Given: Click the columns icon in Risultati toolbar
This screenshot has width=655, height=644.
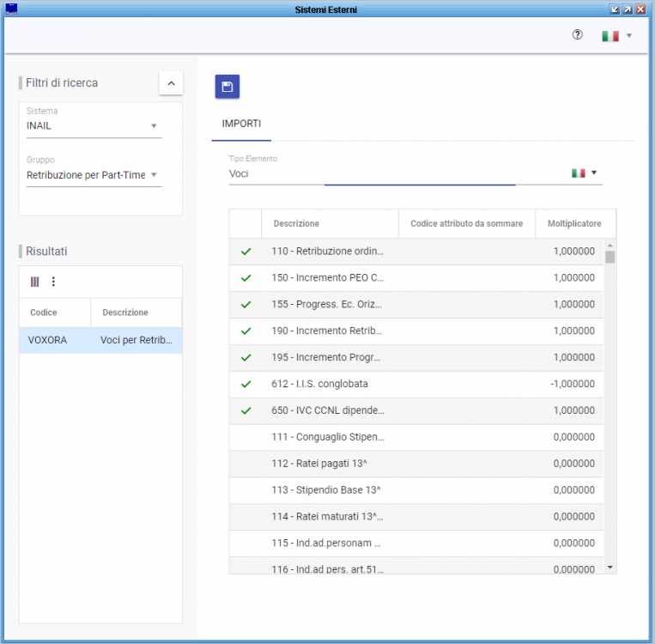Looking at the screenshot, I should [35, 282].
